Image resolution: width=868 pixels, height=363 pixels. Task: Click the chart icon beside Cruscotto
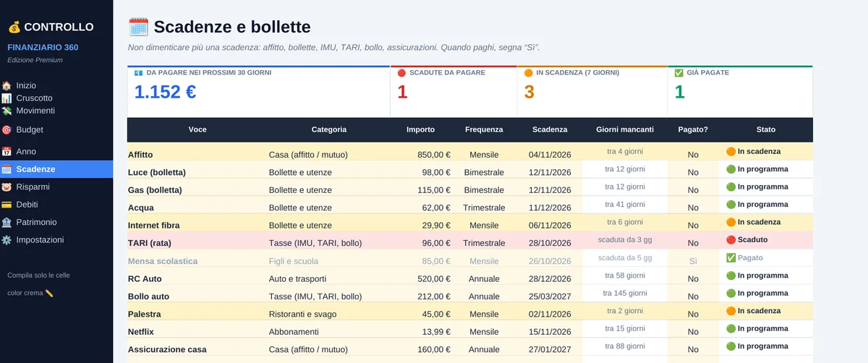(x=7, y=98)
